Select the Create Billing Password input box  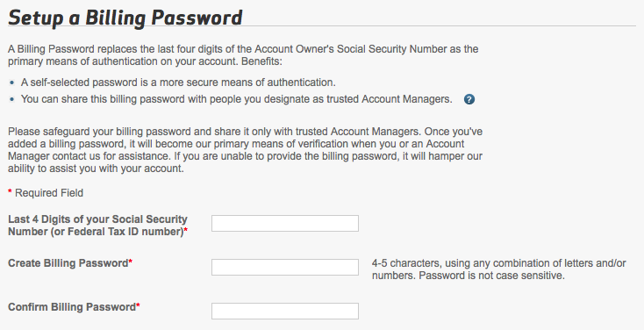285,267
